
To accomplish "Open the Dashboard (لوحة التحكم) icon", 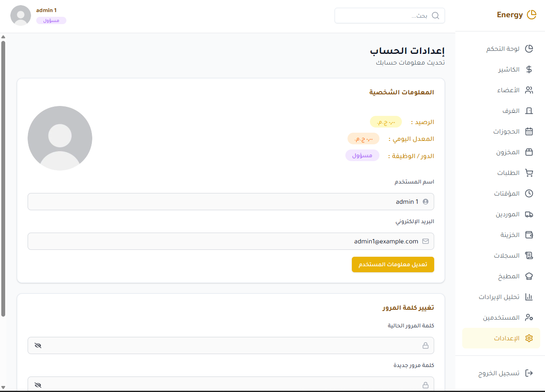I will pyautogui.click(x=529, y=49).
